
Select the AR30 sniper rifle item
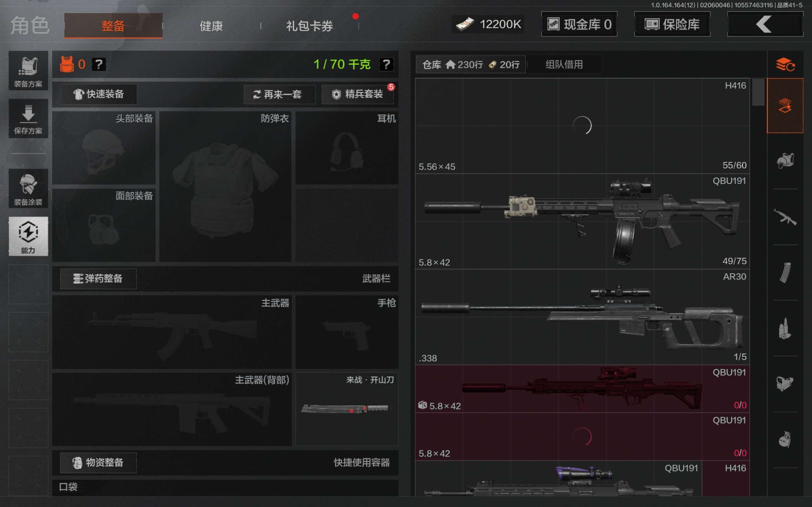tap(582, 317)
